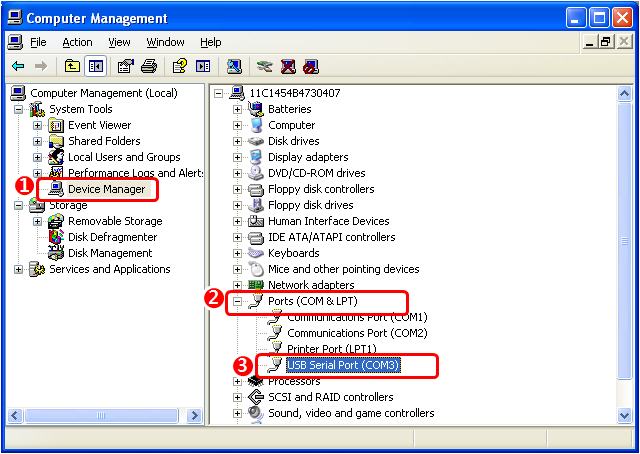The image size is (640, 454).
Task: Click the Back arrow toolbar button
Action: tap(18, 67)
